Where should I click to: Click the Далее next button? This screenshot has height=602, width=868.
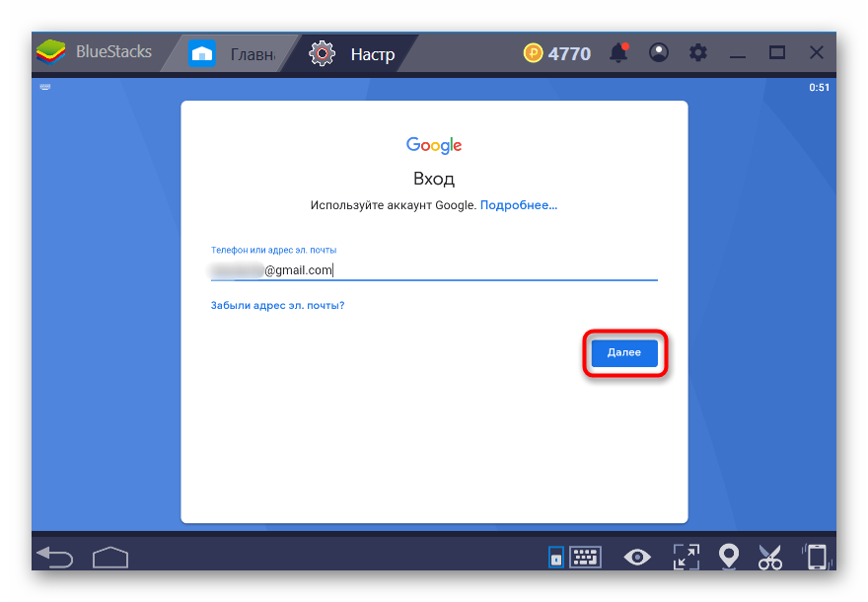pos(624,352)
